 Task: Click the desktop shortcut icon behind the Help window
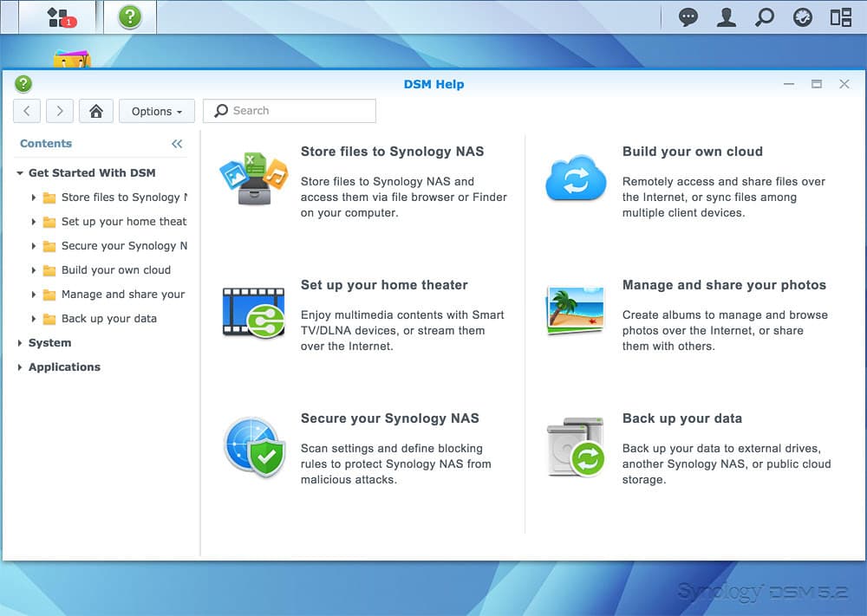[72, 59]
